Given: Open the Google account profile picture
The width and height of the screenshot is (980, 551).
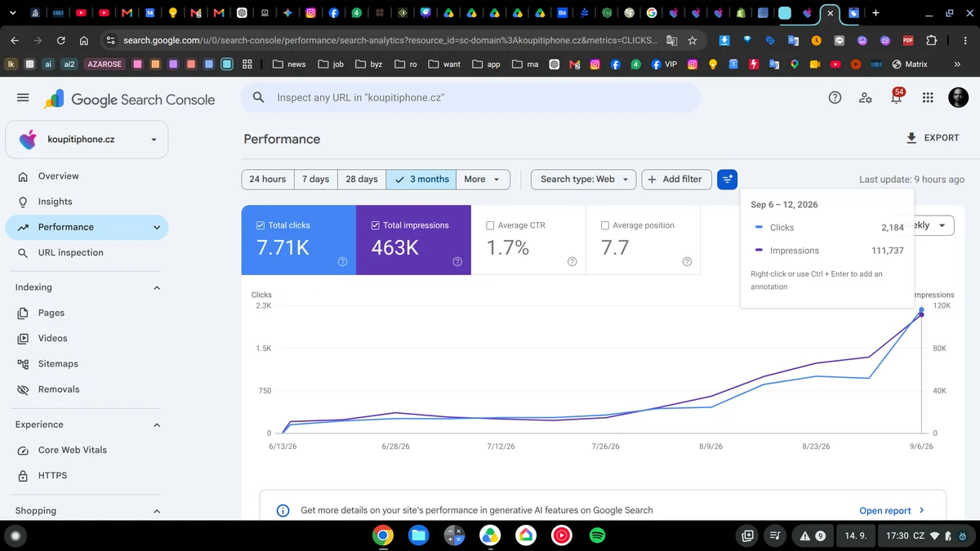Looking at the screenshot, I should coord(959,98).
